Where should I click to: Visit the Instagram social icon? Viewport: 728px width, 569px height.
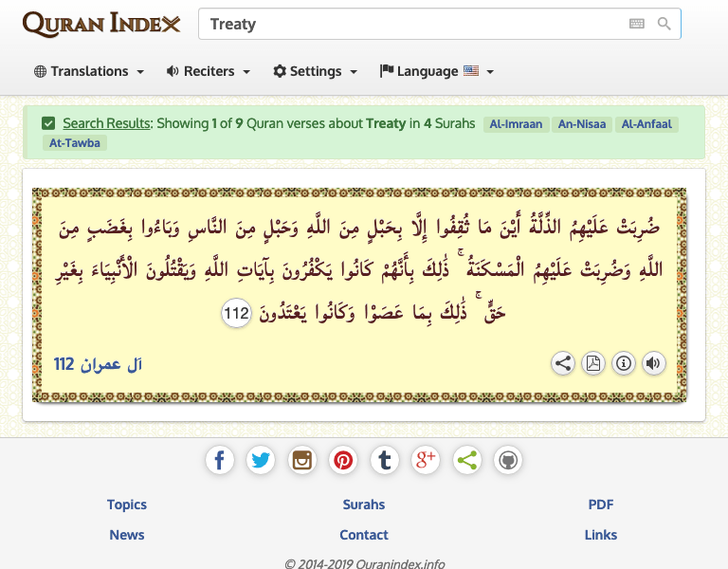pos(302,461)
